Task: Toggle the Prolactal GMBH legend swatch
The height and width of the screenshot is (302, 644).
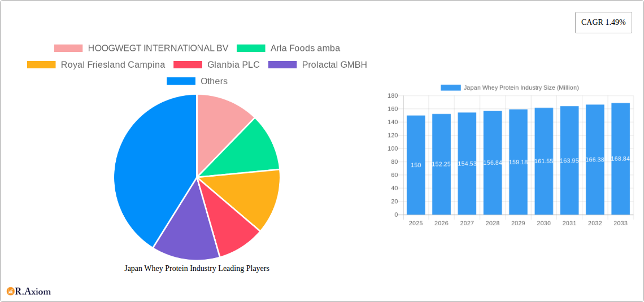Action: (282, 65)
